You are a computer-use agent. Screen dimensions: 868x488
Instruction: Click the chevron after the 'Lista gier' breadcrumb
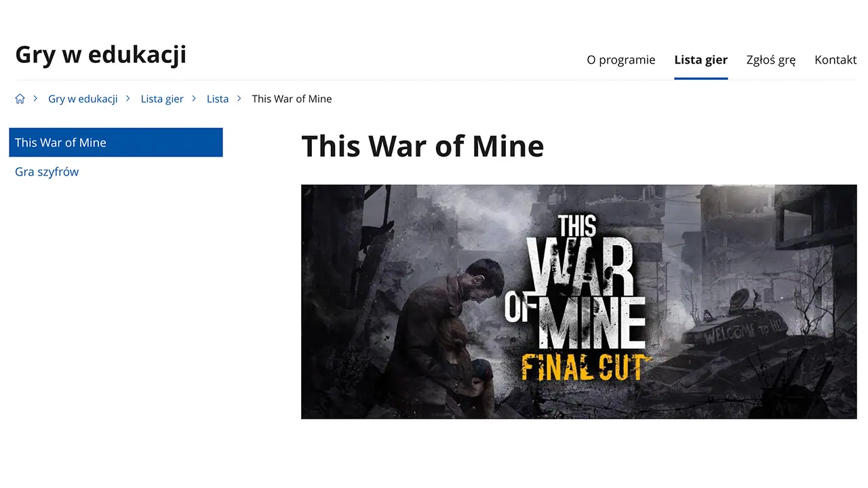[194, 99]
